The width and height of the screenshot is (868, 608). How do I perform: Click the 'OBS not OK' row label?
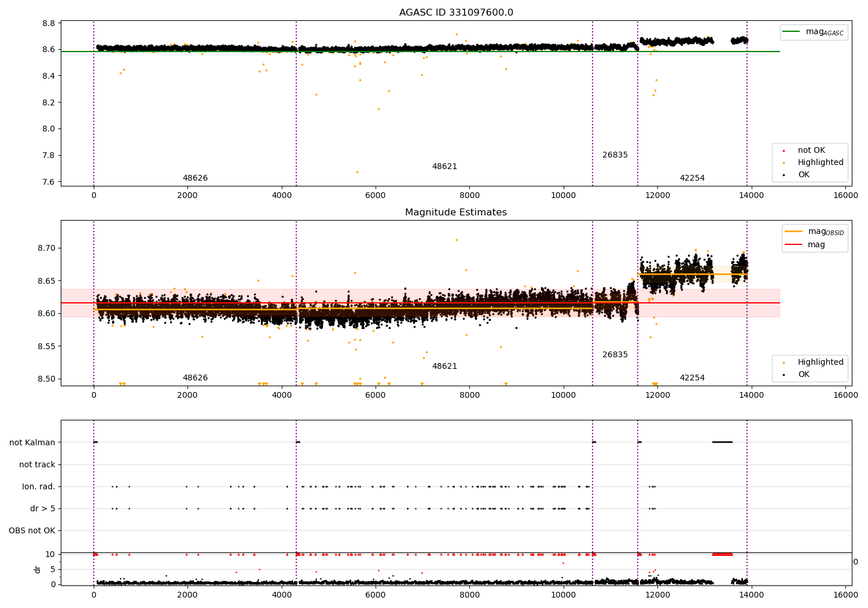[32, 531]
